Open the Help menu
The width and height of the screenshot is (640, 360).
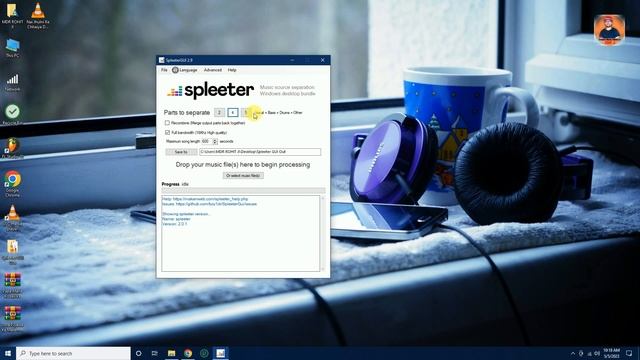point(232,70)
